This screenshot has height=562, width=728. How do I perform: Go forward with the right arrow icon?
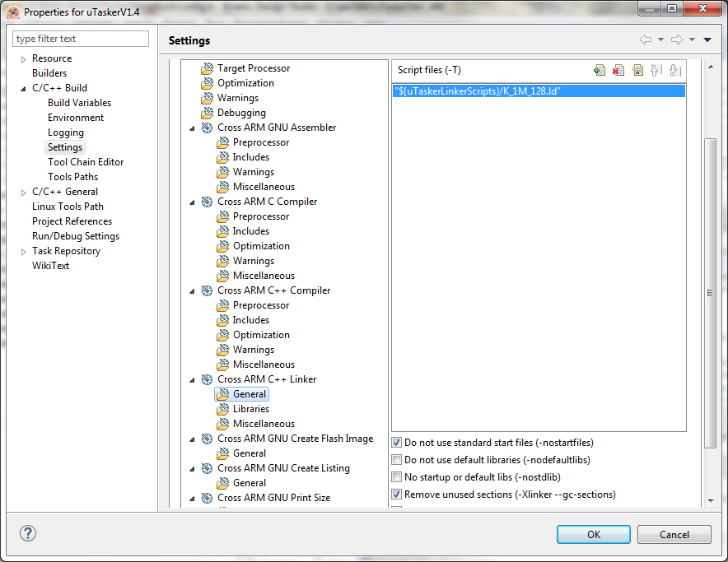point(677,39)
